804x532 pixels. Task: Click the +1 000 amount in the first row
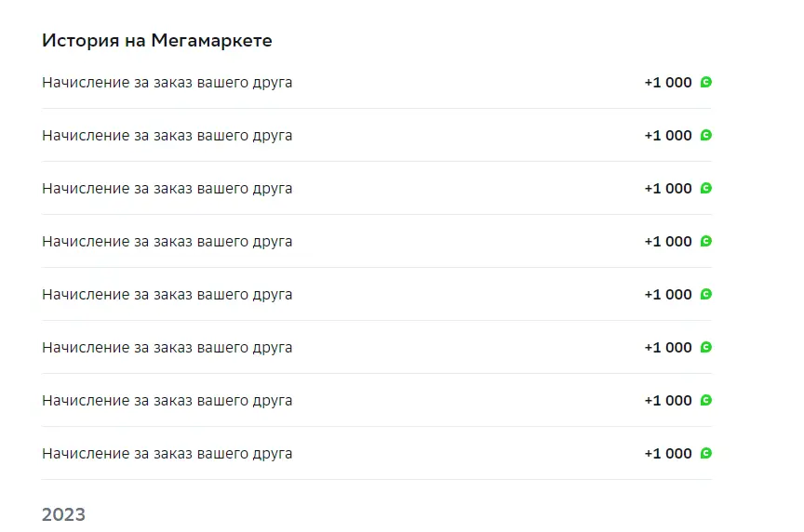[668, 82]
